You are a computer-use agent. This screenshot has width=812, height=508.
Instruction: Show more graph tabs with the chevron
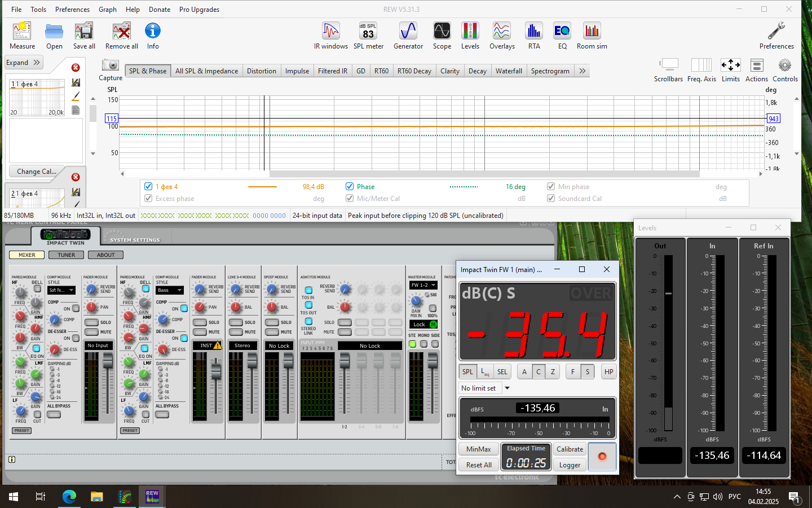coord(582,71)
